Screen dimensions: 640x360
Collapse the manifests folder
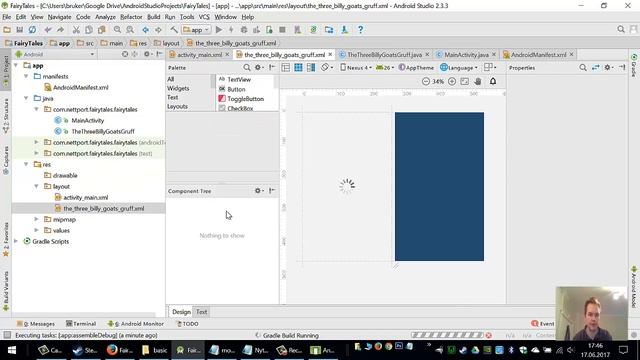tap(26, 76)
